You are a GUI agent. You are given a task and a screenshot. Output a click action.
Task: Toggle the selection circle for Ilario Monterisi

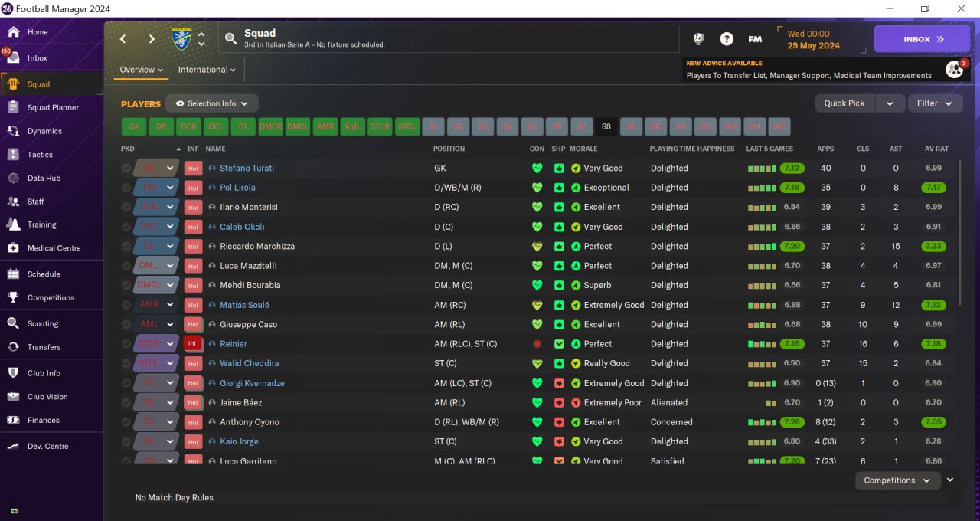(x=126, y=208)
